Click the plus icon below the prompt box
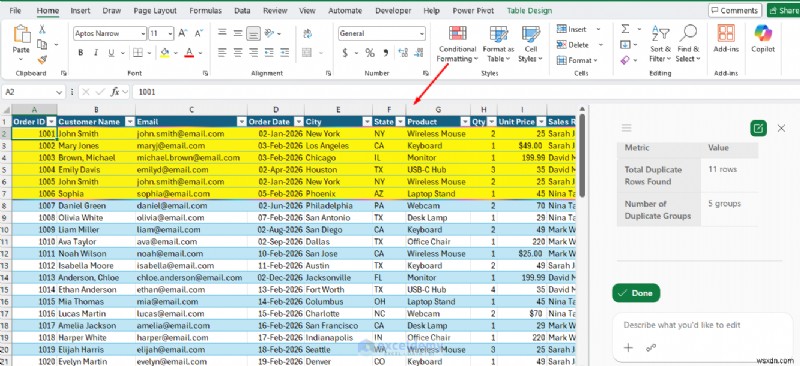Screen dimensions: 800x366 pyautogui.click(x=628, y=348)
